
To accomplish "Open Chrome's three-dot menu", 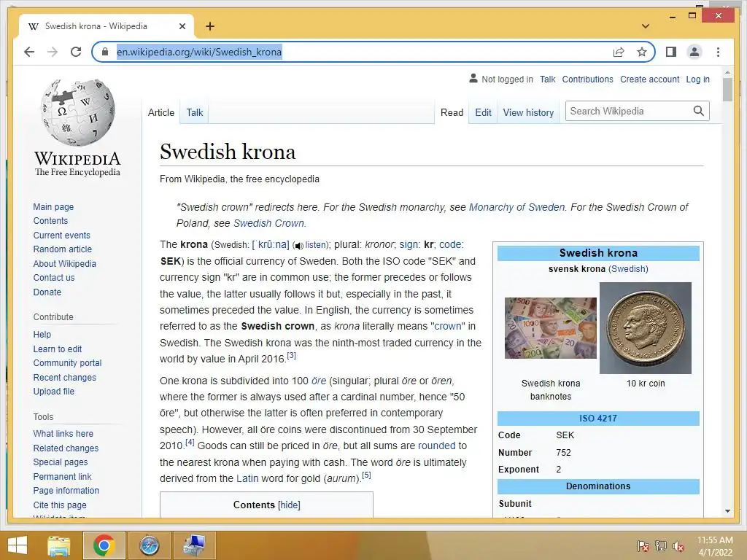I will click(x=718, y=52).
